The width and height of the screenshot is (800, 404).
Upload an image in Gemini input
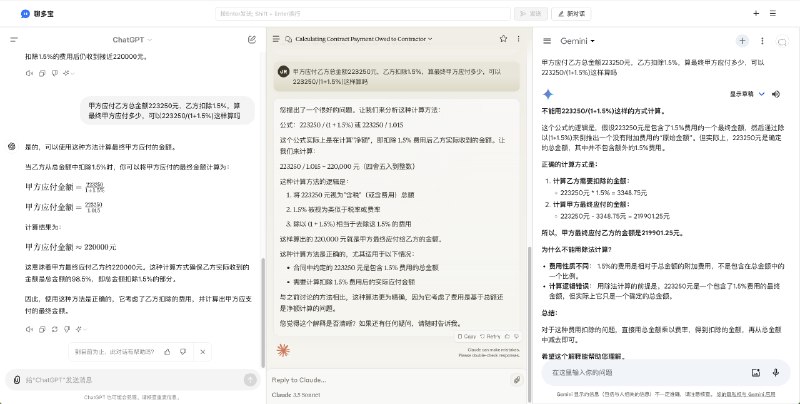coord(756,373)
